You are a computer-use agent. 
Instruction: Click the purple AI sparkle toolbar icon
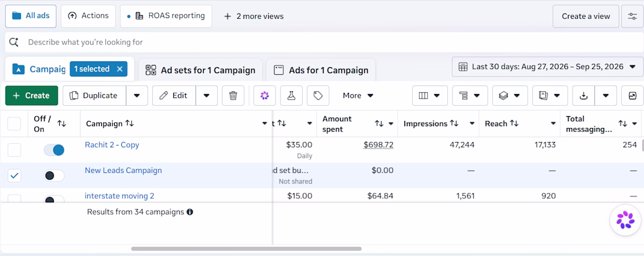point(265,96)
